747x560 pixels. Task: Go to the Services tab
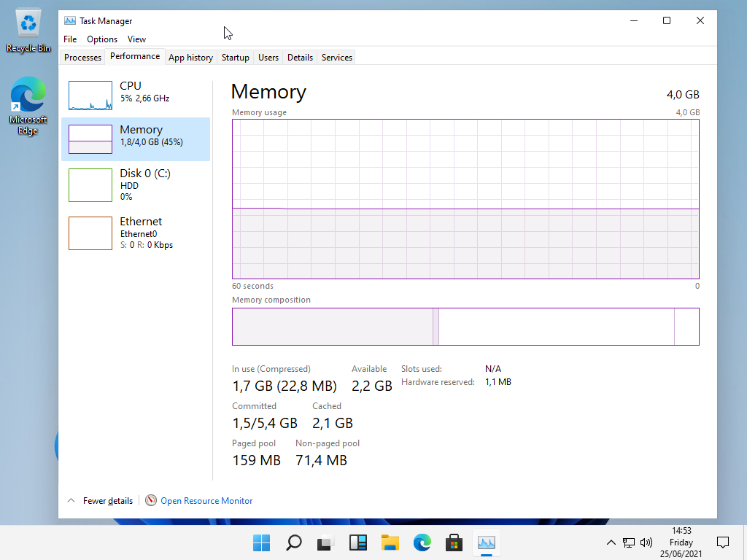coord(336,58)
